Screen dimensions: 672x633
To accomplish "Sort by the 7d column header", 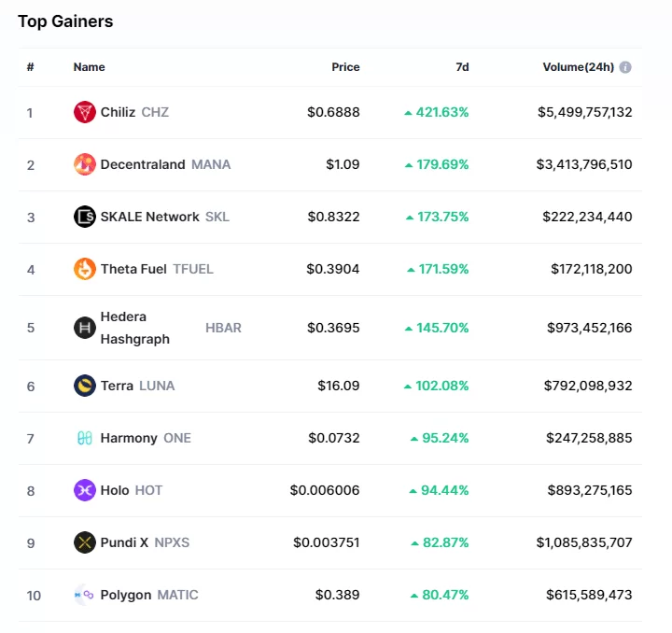I will 462,67.
